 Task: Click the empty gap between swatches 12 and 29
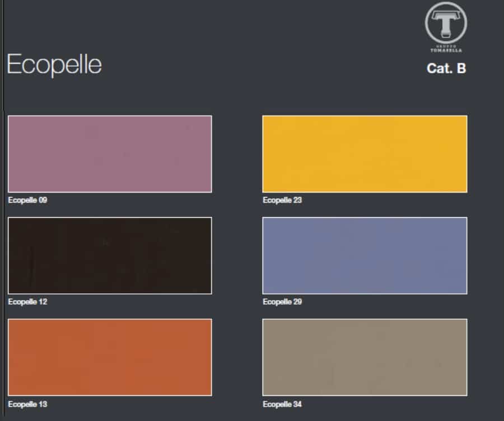pyautogui.click(x=237, y=255)
